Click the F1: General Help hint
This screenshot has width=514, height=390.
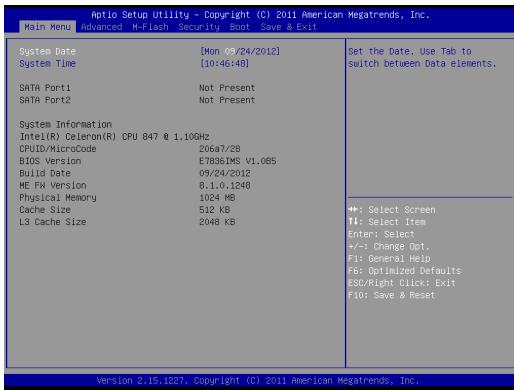point(389,259)
